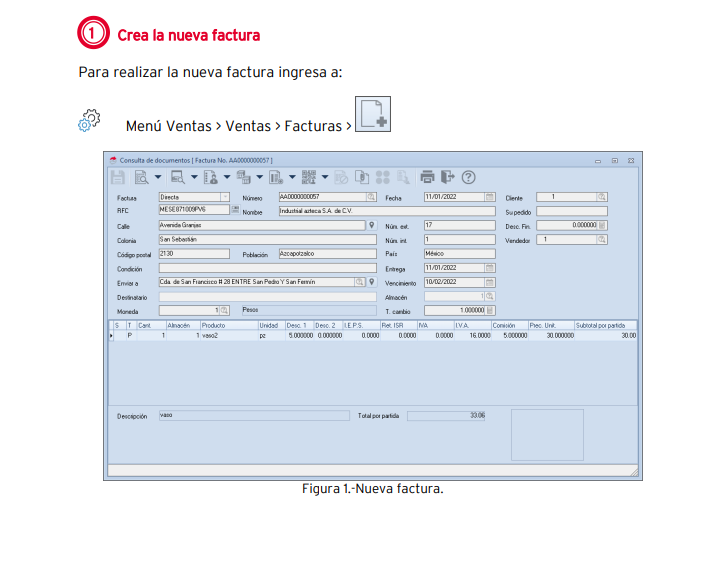Open dropdown arrow beside document preview icon
The width and height of the screenshot is (712, 576).
159,178
